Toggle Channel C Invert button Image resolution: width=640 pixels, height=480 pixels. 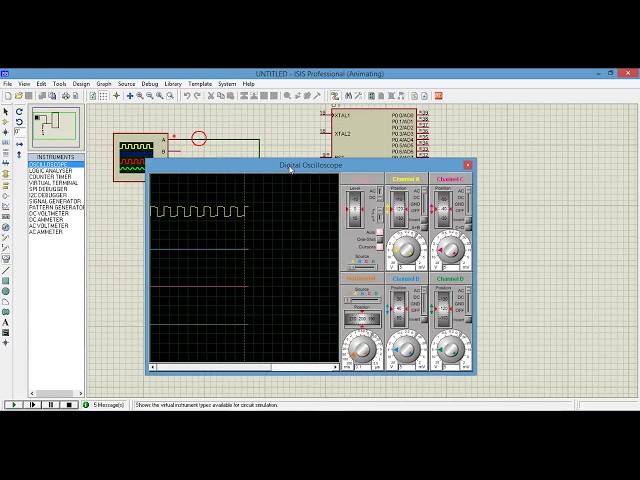469,220
